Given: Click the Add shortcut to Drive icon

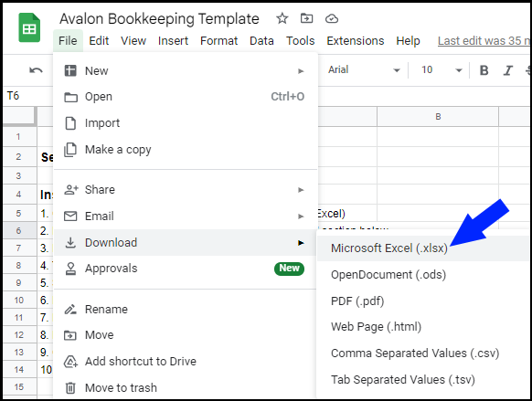Looking at the screenshot, I should point(70,362).
